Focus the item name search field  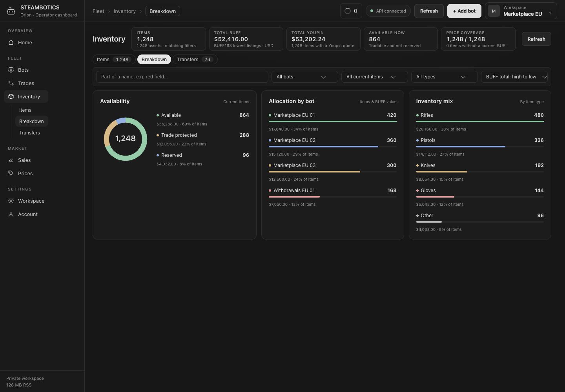click(182, 77)
